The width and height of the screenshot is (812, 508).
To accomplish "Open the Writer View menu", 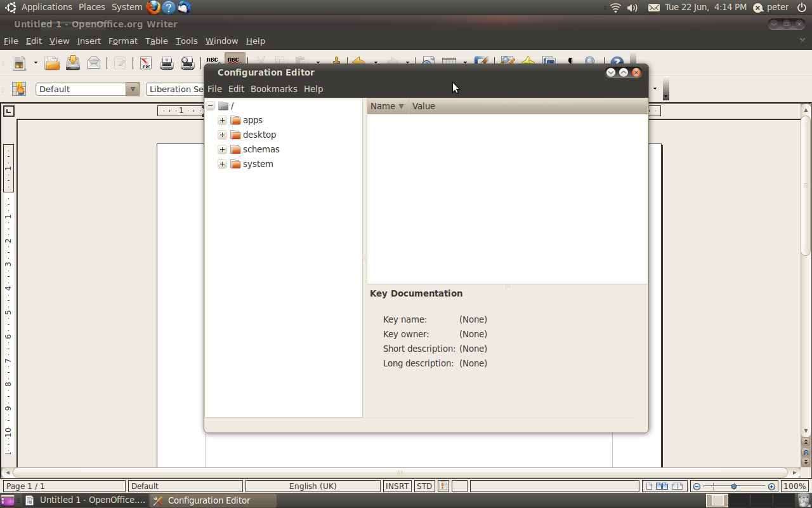I will [59, 41].
